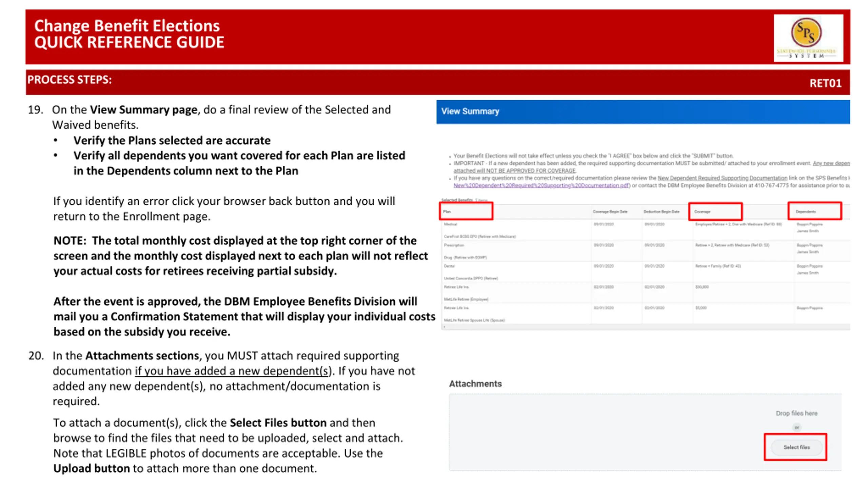Image resolution: width=868 pixels, height=488 pixels.
Task: Select the Prescription Drug plan row
Action: [646, 251]
